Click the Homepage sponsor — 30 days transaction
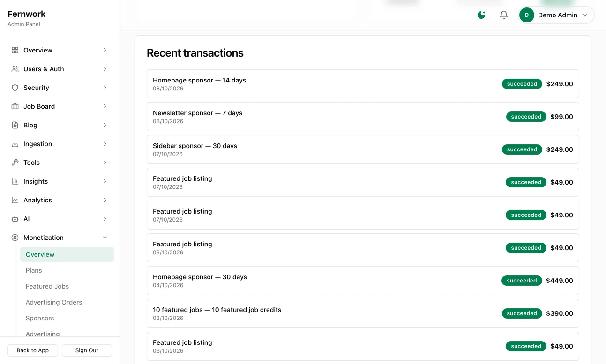 point(363,281)
